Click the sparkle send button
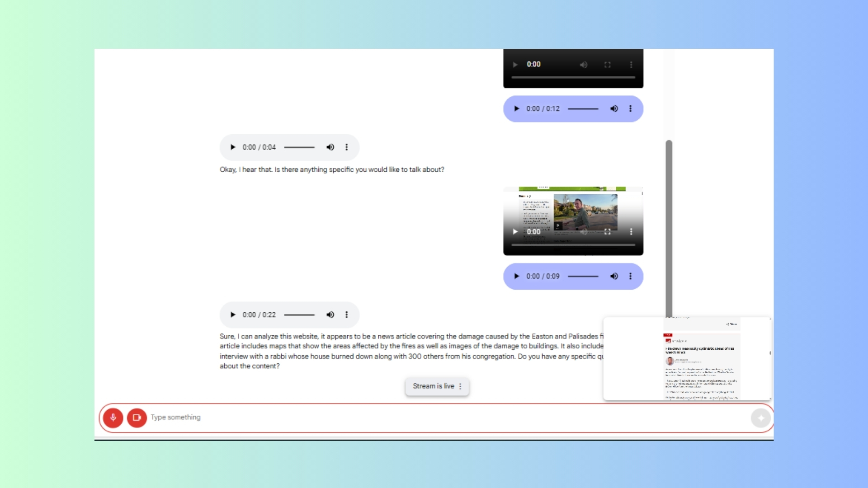The height and width of the screenshot is (488, 868). coord(761,418)
